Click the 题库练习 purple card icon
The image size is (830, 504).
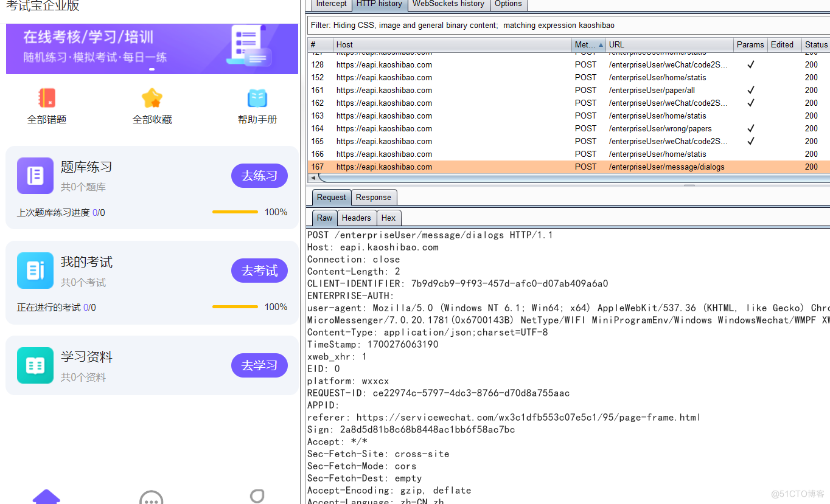(x=35, y=176)
